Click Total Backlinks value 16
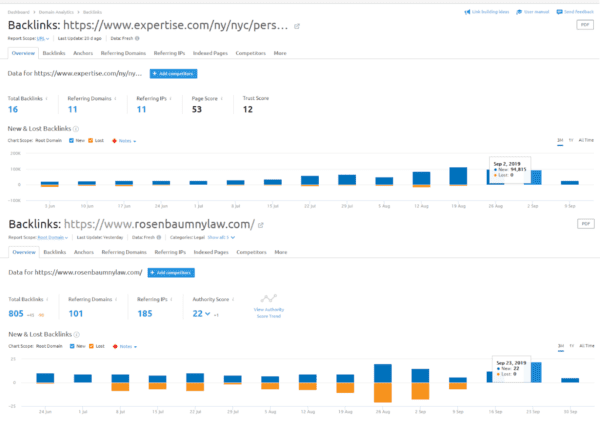Viewport: 600px width, 429px height. 13,109
